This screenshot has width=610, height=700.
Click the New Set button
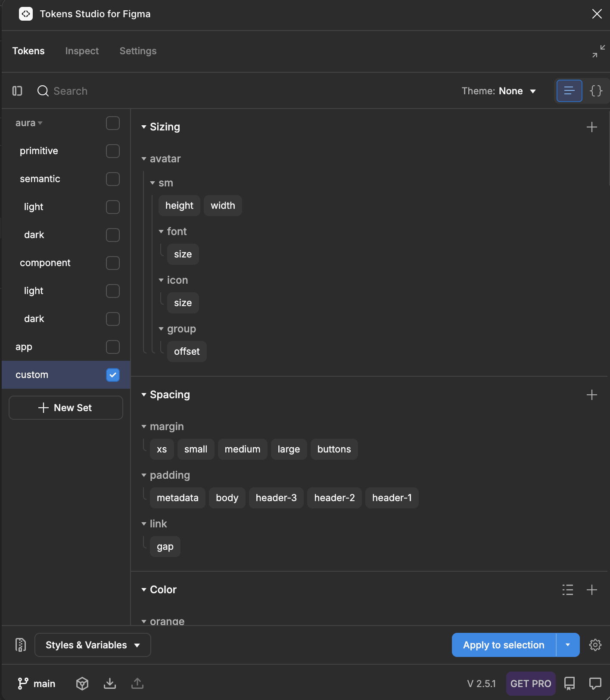[66, 408]
